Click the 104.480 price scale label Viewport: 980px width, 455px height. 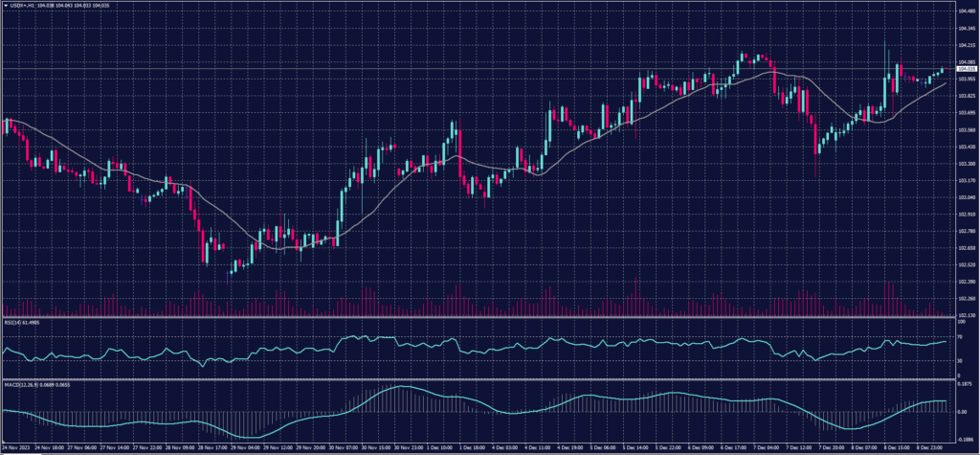(965, 11)
